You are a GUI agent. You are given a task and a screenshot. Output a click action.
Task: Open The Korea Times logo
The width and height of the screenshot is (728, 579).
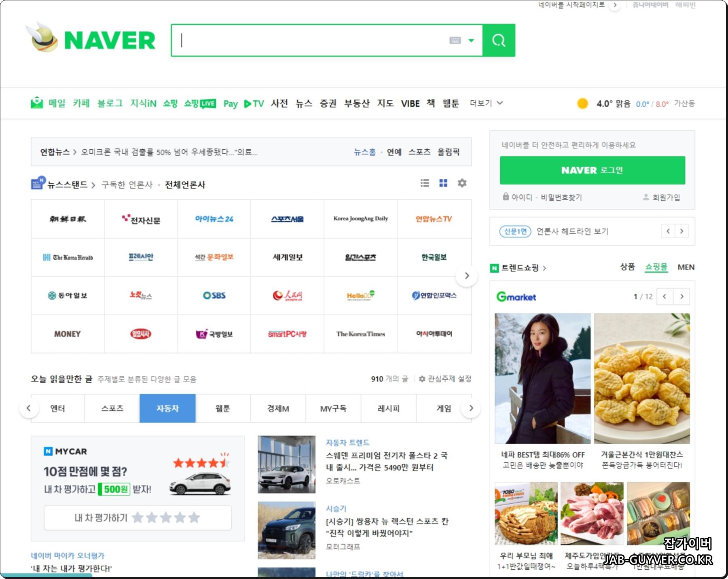click(361, 334)
